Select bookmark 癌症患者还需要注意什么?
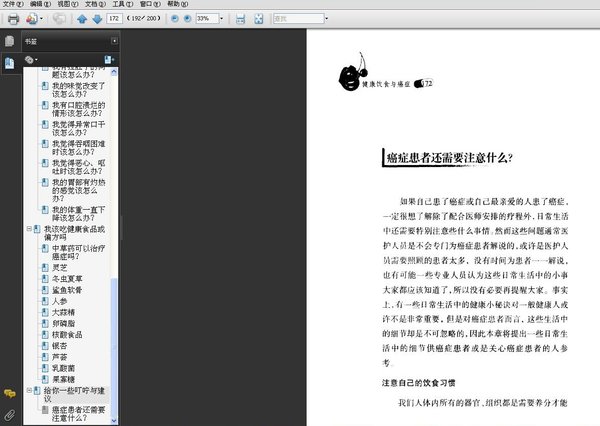 point(78,414)
